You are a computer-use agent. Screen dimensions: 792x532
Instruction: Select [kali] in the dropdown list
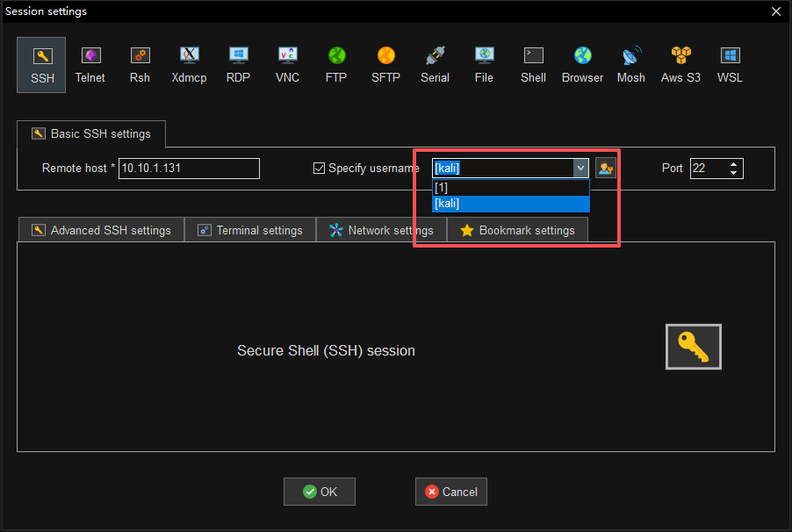(x=510, y=204)
